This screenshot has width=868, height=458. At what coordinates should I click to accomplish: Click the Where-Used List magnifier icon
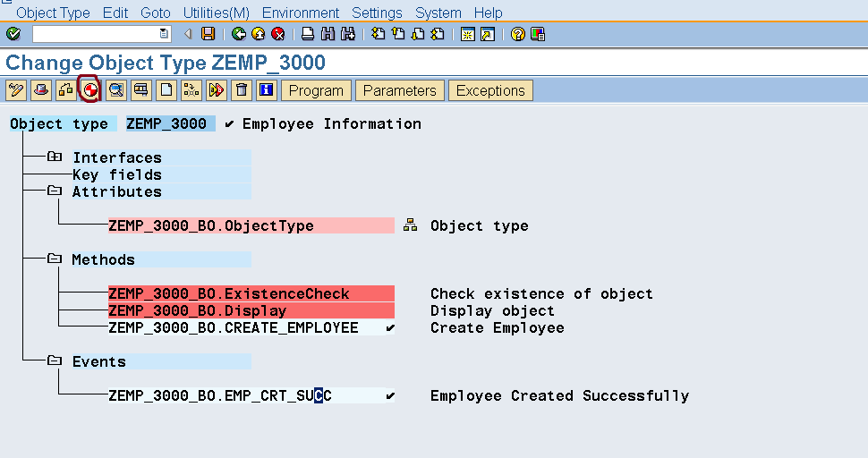(x=116, y=90)
